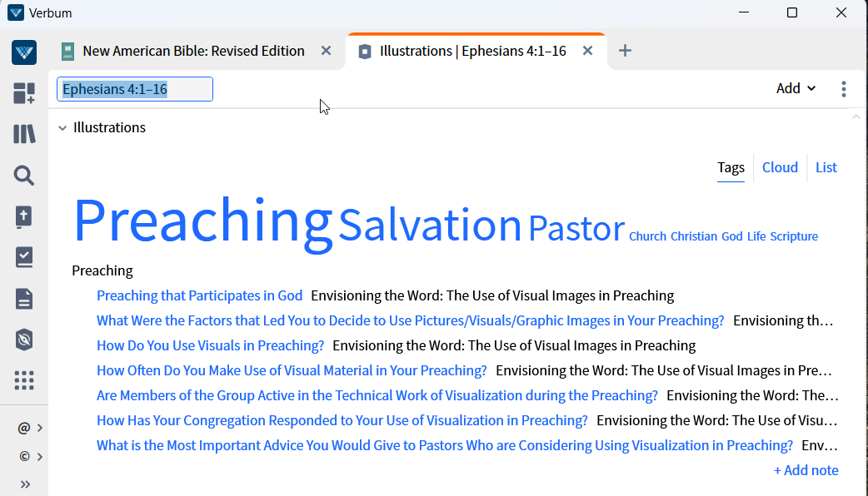Image resolution: width=868 pixels, height=496 pixels.
Task: Open the Verbum home logo button
Action: (x=24, y=52)
